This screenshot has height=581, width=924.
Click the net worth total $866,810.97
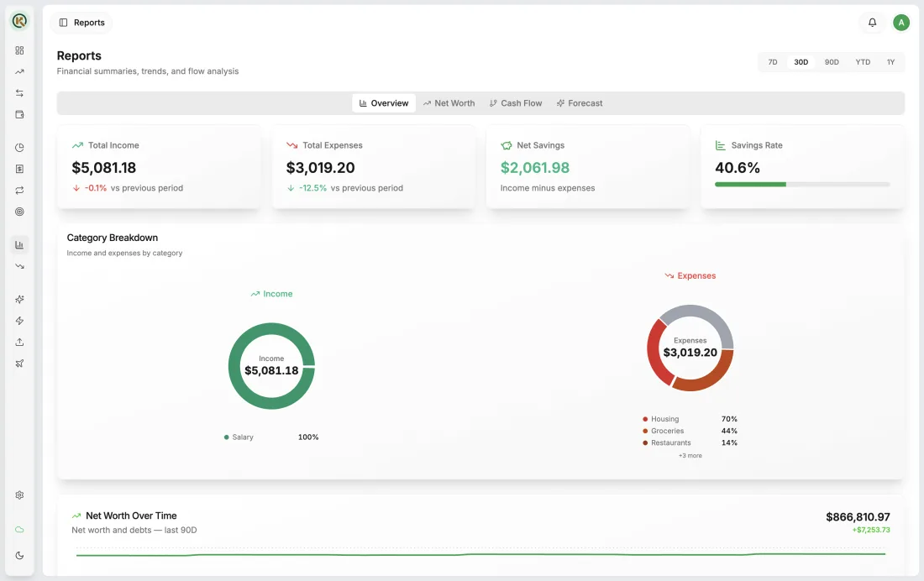click(x=858, y=517)
